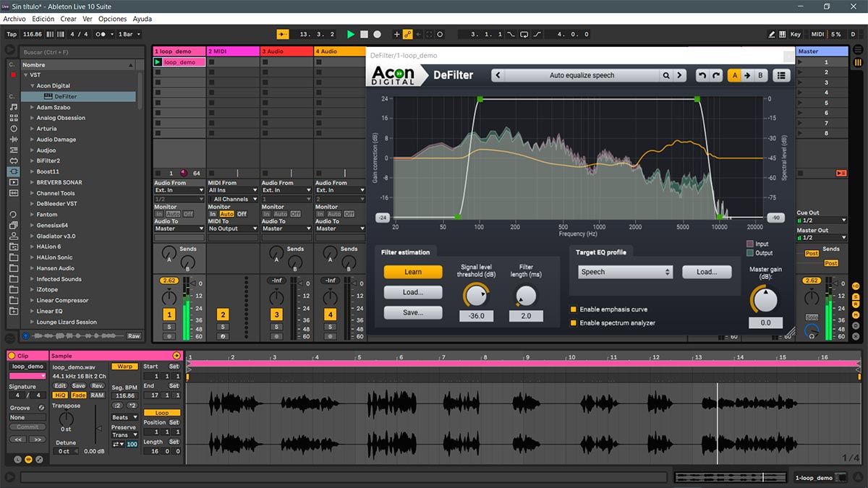This screenshot has height=488, width=868.
Task: Click the Filter length knob
Action: click(x=526, y=295)
